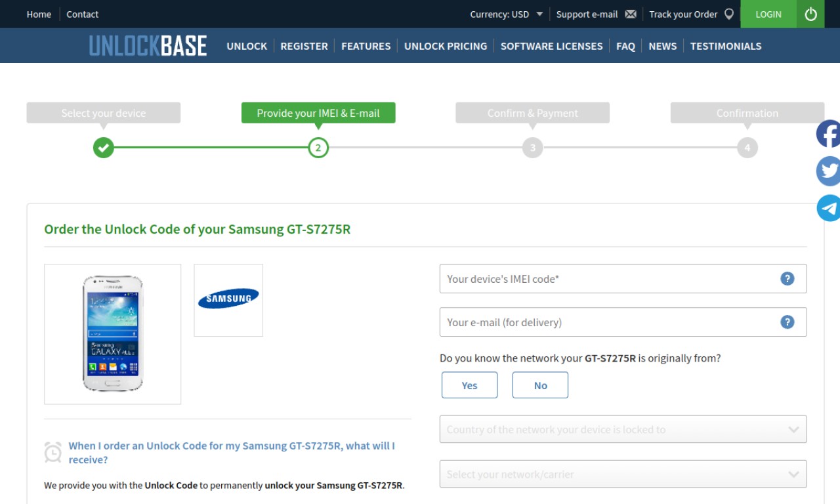This screenshot has width=840, height=504.
Task: Go to the Home link
Action: [x=39, y=14]
